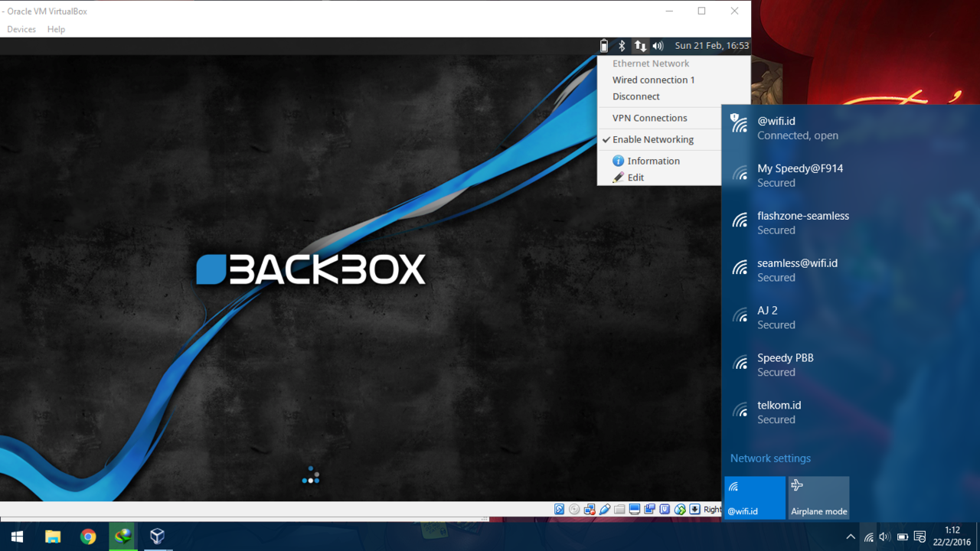Click the speaker icon in Windows system tray
Image resolution: width=980 pixels, height=551 pixels.
(x=885, y=537)
